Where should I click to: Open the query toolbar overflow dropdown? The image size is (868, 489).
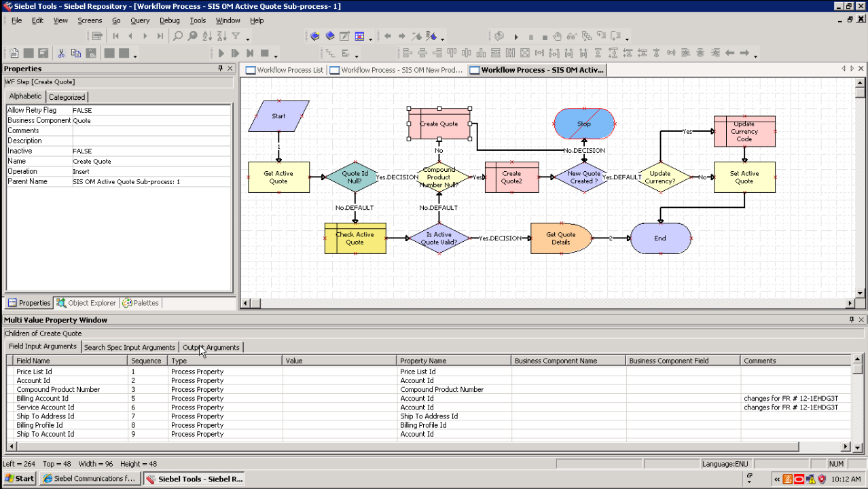(248, 39)
